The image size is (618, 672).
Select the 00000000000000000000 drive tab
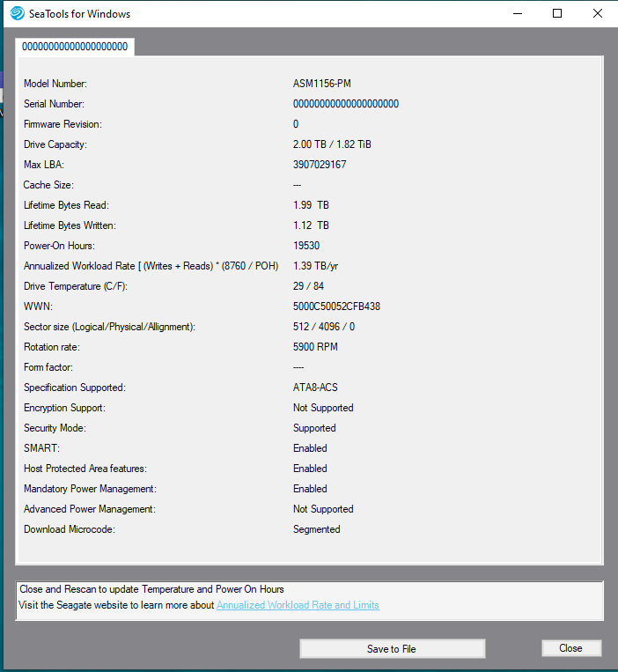(x=75, y=47)
